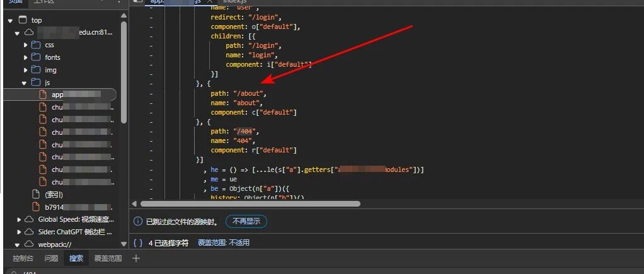Click the code line name: "login"

pyautogui.click(x=252, y=55)
